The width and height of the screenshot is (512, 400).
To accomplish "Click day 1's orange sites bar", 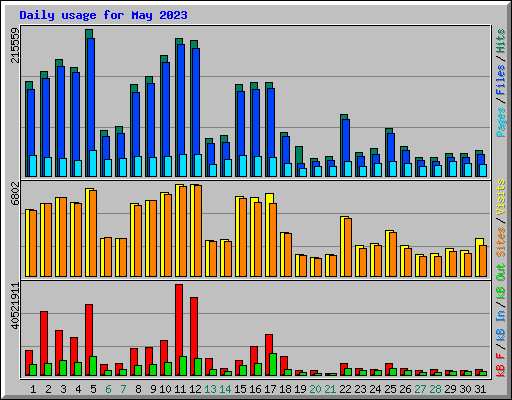I will (33, 243).
